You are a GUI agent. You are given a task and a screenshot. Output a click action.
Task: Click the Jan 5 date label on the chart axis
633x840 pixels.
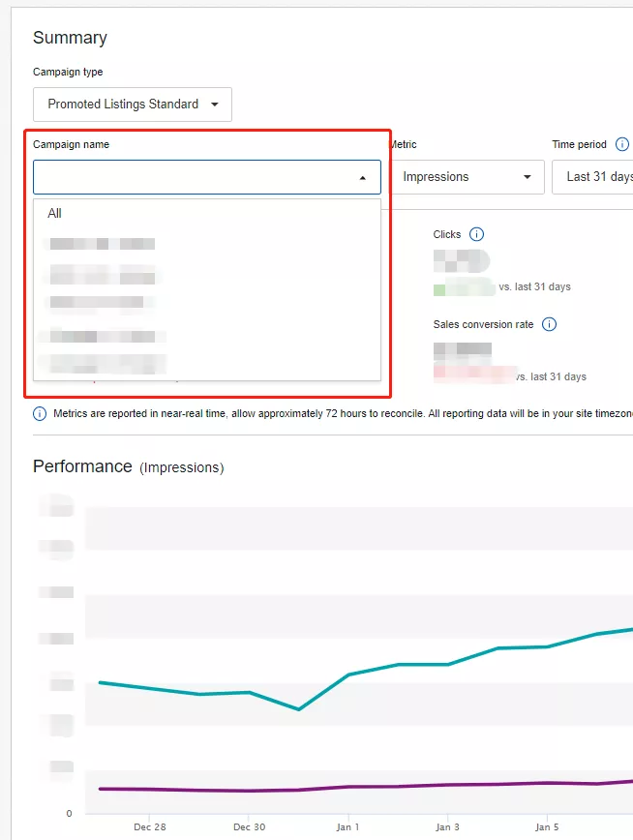547,827
